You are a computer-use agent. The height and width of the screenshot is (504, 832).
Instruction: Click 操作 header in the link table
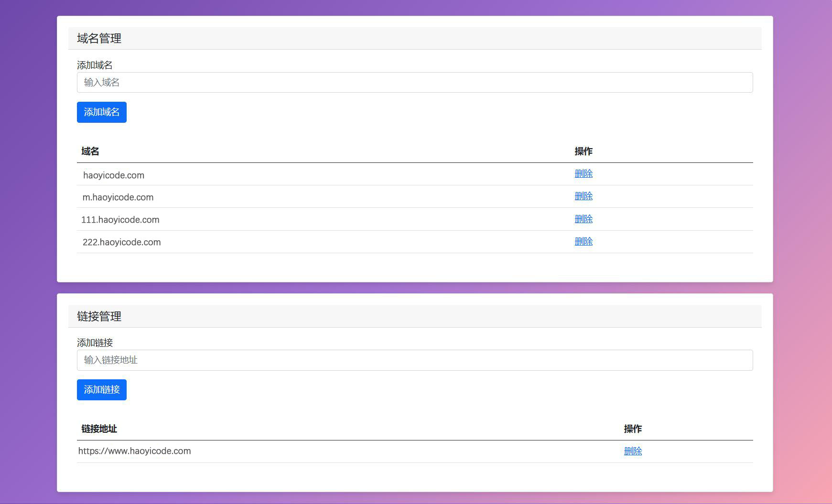coord(632,429)
